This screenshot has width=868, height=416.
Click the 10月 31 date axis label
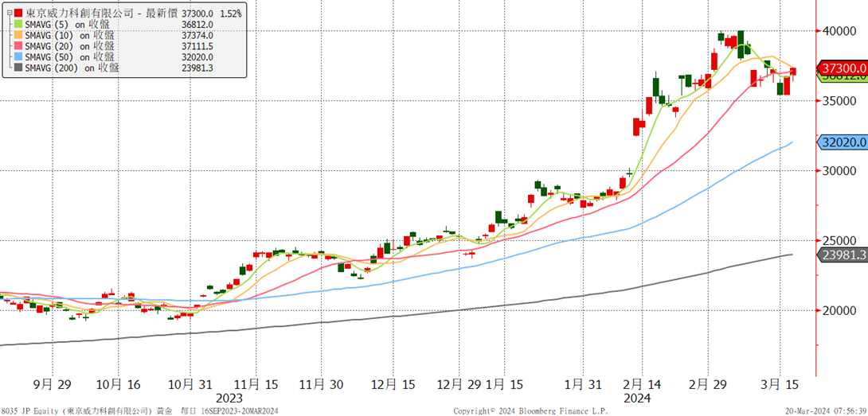coord(190,384)
